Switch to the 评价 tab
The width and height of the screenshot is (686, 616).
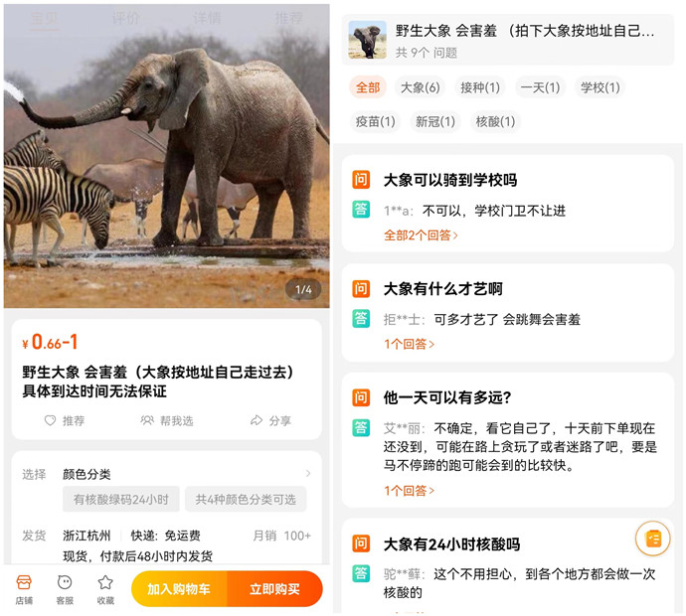click(125, 18)
